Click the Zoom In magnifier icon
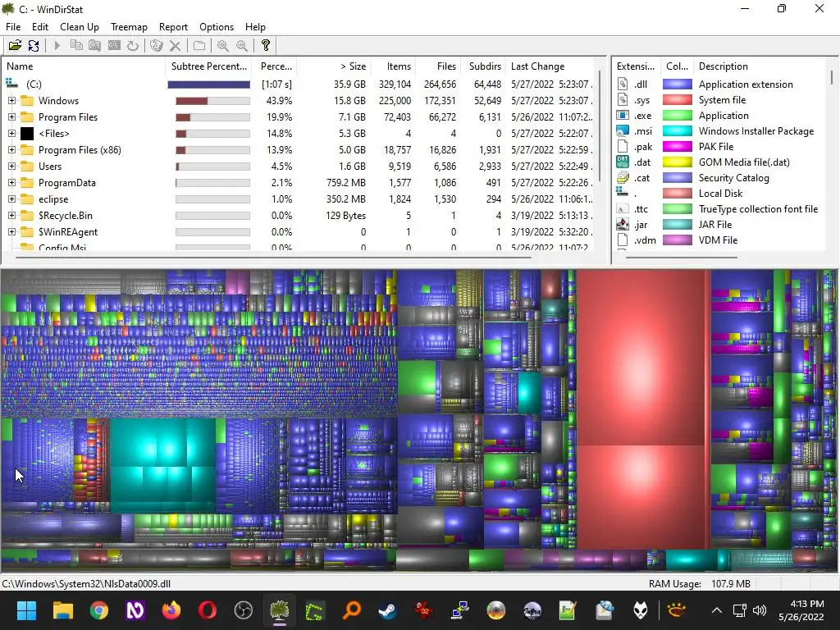 [x=223, y=46]
